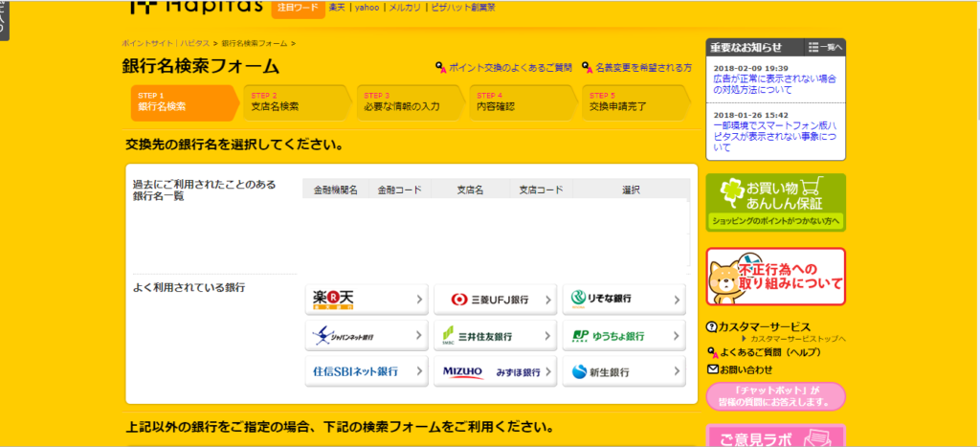The image size is (980, 447).
Task: Open notice about スマートフォン版ハピタス display issue
Action: [774, 138]
